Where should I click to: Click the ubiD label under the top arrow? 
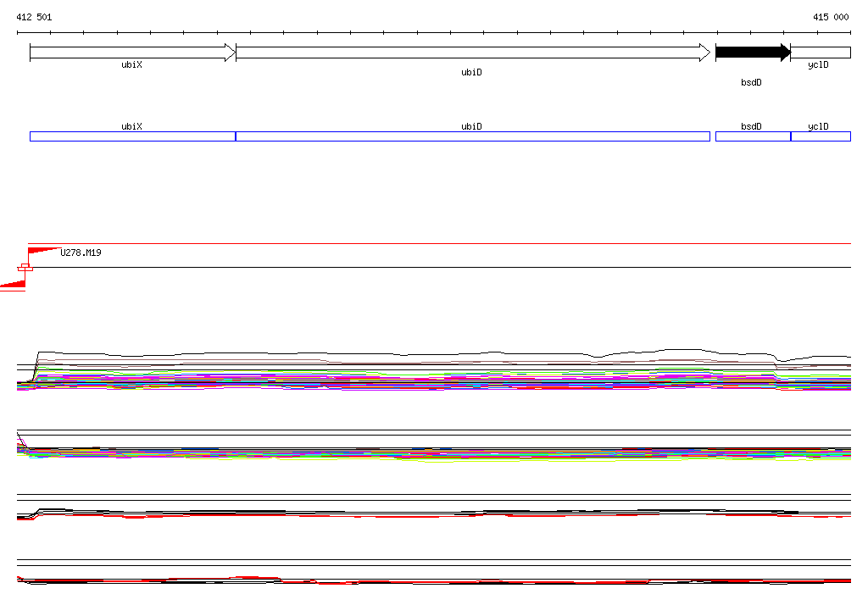(471, 73)
